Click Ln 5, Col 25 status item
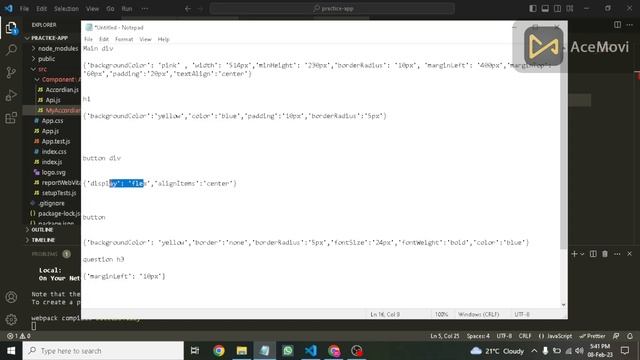The image size is (640, 360). 444,336
